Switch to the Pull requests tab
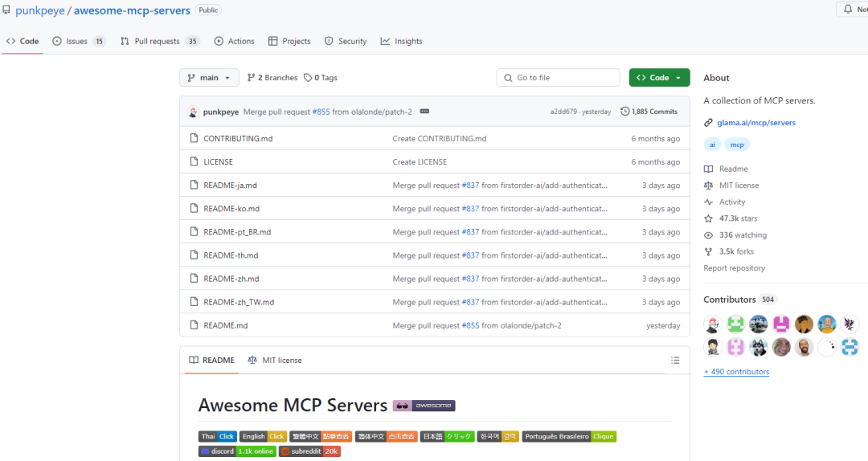 point(159,42)
